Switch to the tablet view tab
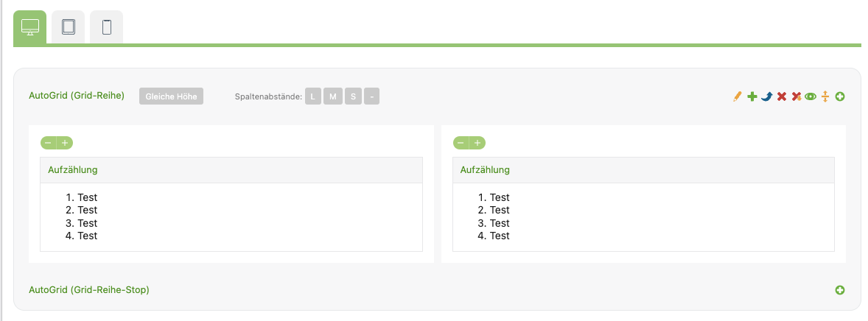 (x=69, y=27)
